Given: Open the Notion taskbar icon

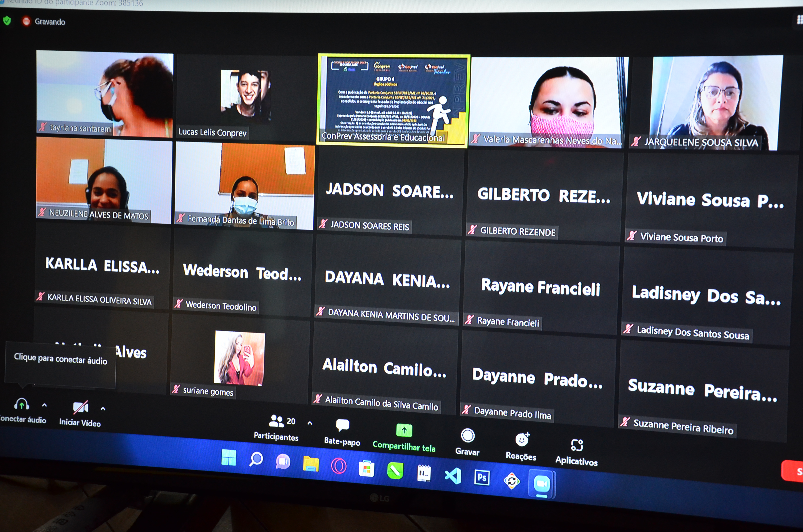Looking at the screenshot, I should [424, 473].
